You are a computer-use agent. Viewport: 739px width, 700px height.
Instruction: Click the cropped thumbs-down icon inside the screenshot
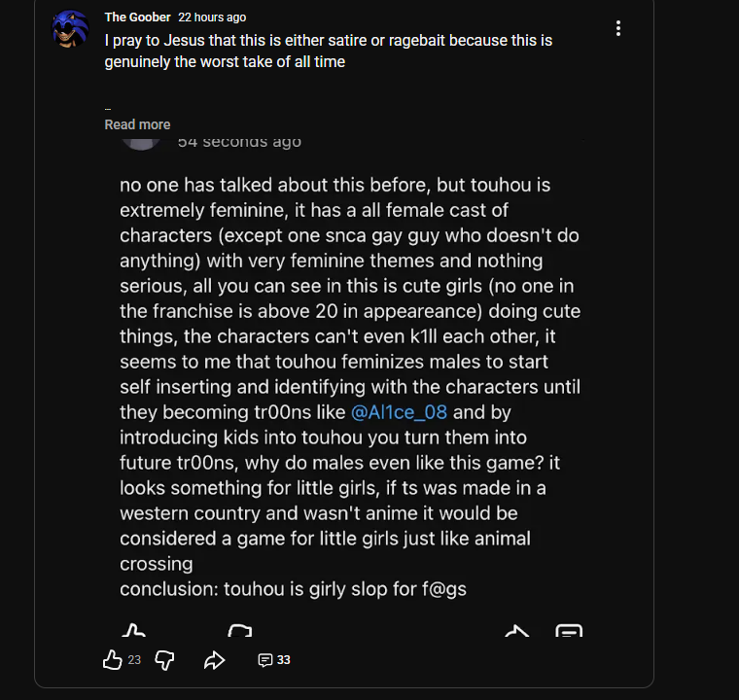point(240,630)
